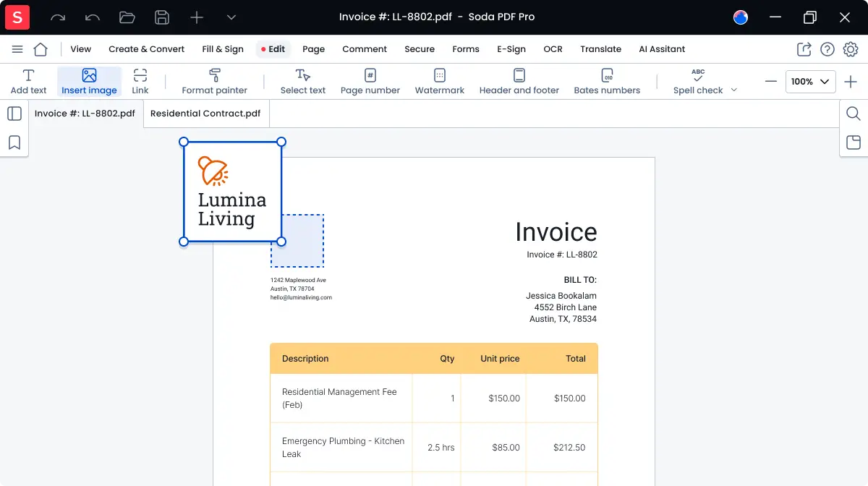
Task: Switch to Residential Contract.pdf tab
Action: [205, 114]
